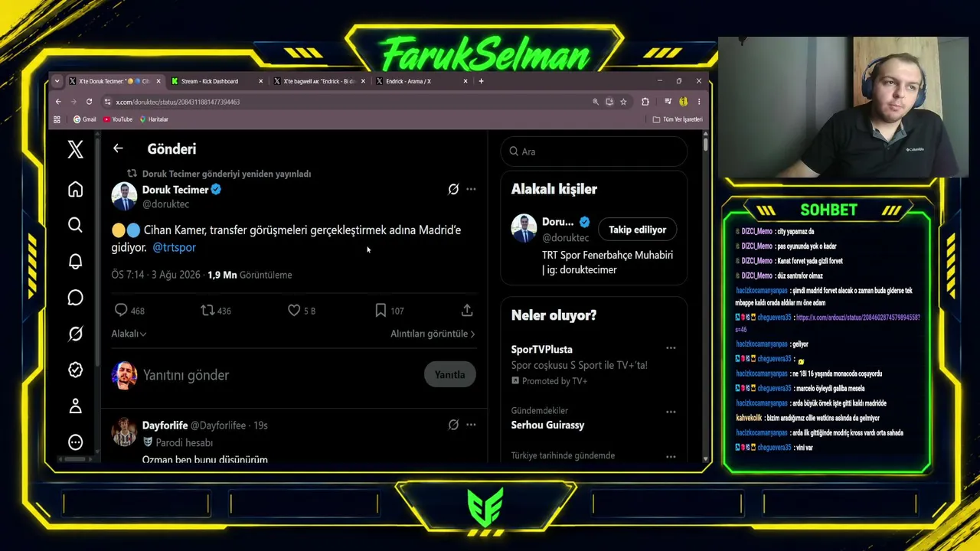Expand the Alakalı replies sort dropdown
The image size is (980, 551).
pos(129,334)
